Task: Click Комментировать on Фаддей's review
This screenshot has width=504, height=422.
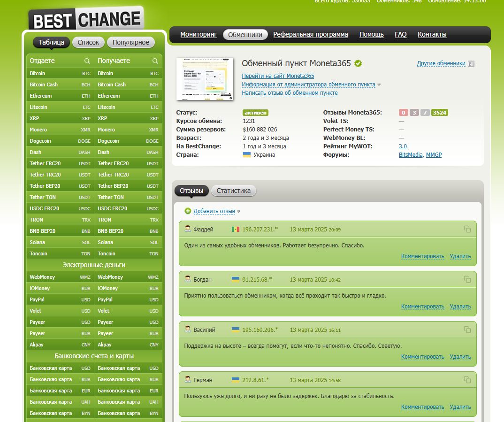Action: point(422,256)
